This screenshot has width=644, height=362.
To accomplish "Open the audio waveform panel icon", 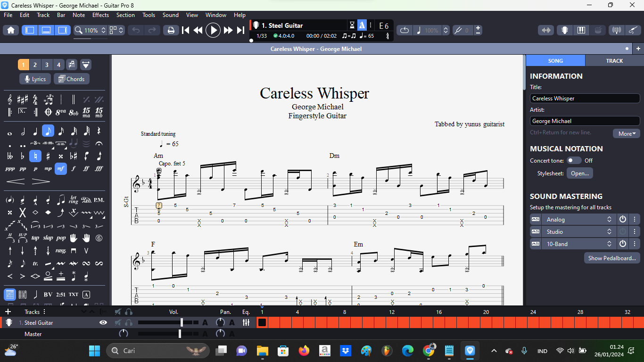I will pos(546,30).
